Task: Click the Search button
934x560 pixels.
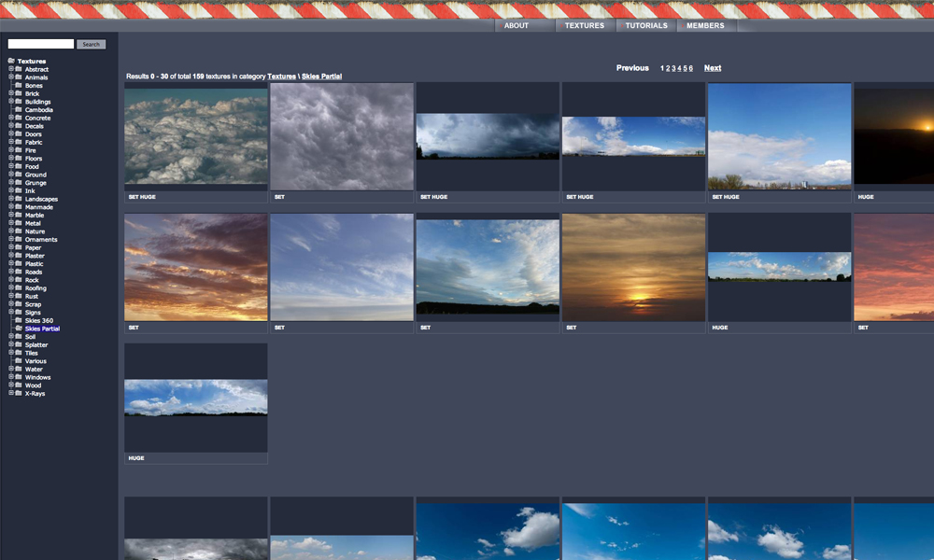Action: coord(92,45)
